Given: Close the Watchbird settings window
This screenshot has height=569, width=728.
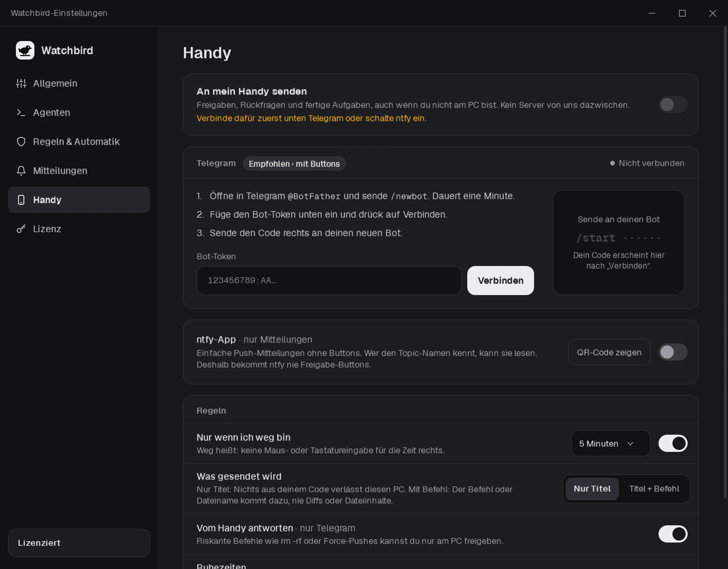Looking at the screenshot, I should click(712, 13).
